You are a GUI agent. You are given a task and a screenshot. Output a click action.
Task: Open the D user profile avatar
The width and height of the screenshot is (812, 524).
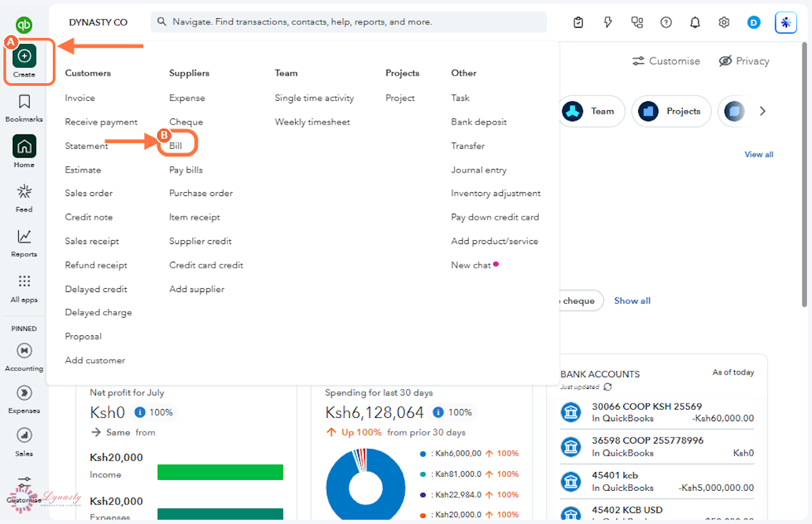point(754,22)
